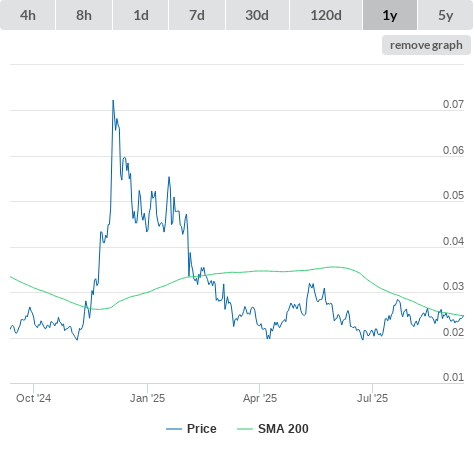Click the green SMA 200 legend marker
The height and width of the screenshot is (455, 474).
pyautogui.click(x=245, y=429)
